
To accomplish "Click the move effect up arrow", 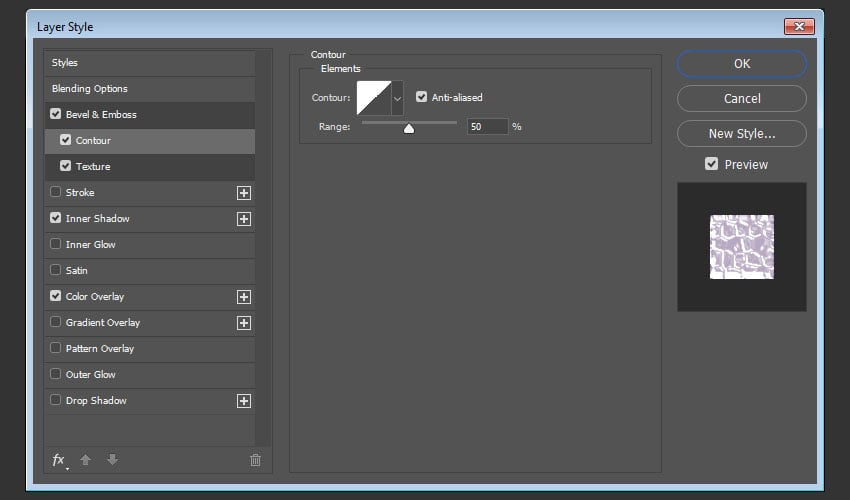I will [85, 460].
